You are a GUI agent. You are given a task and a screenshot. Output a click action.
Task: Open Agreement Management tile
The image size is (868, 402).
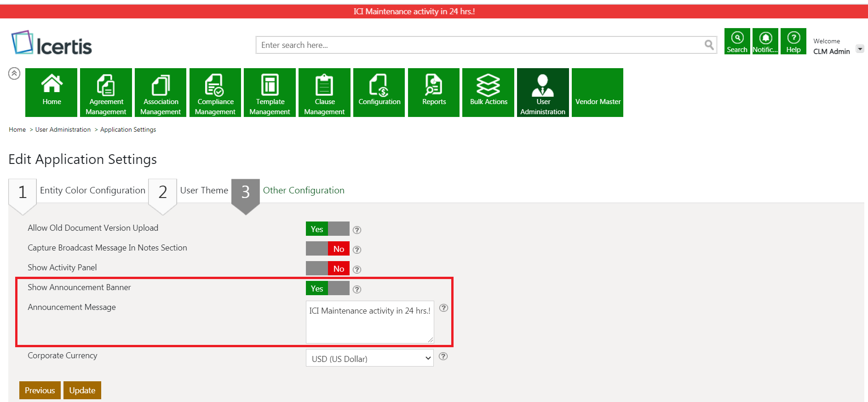click(106, 92)
